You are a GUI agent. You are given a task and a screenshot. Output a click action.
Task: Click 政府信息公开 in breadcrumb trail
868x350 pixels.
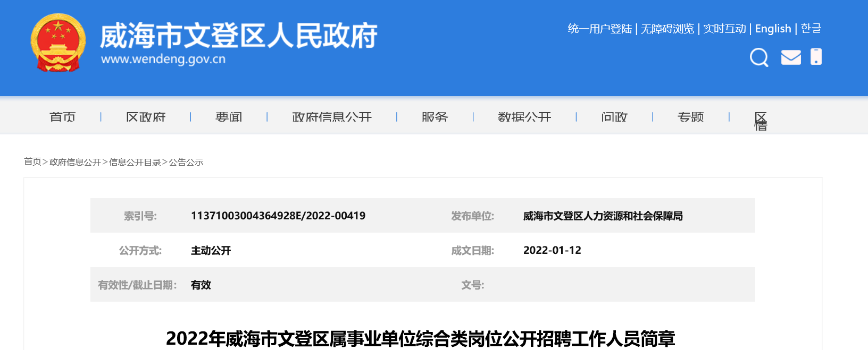pyautogui.click(x=75, y=162)
